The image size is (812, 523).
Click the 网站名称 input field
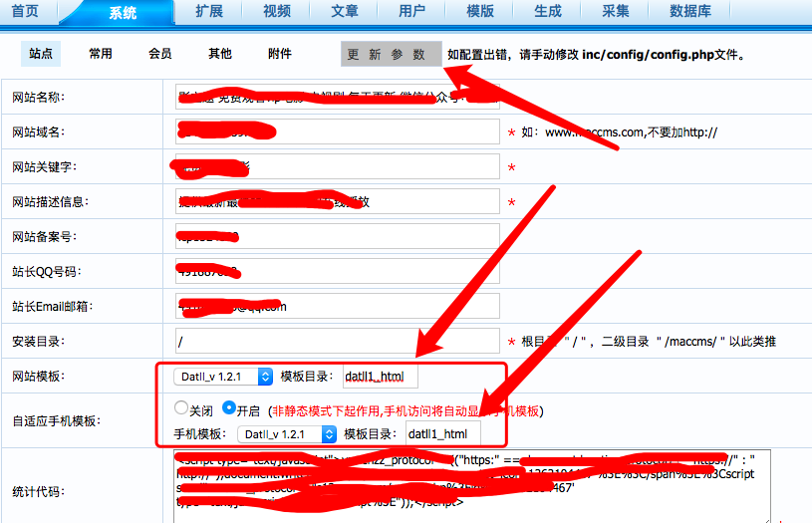pyautogui.click(x=338, y=97)
